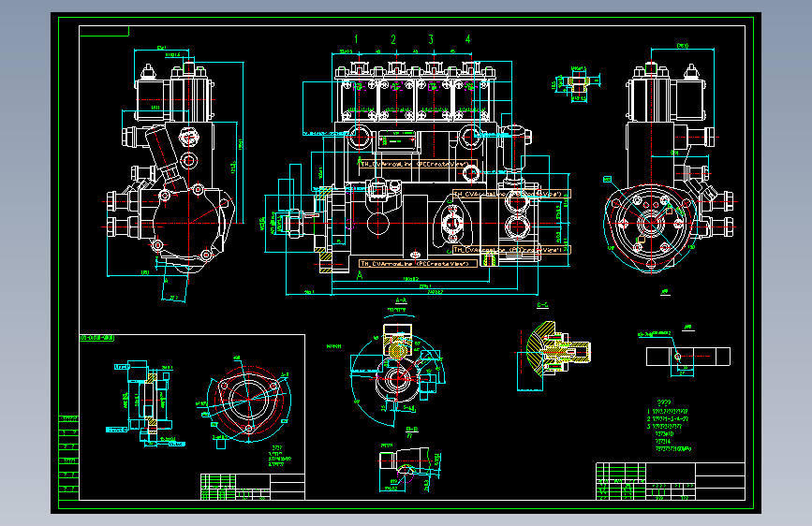812x526 pixels.
Task: Click cylinder number 3 label
Action: point(431,39)
